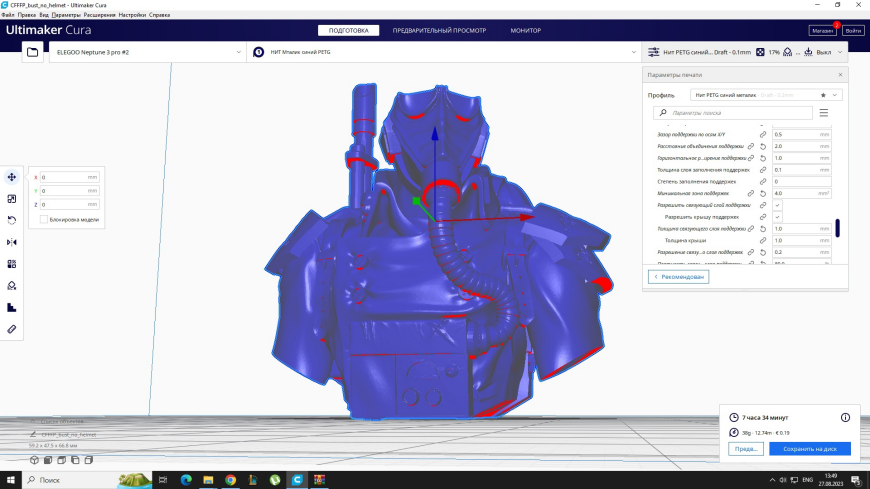The image size is (870, 489).
Task: Open the Правка menu
Action: coord(27,15)
